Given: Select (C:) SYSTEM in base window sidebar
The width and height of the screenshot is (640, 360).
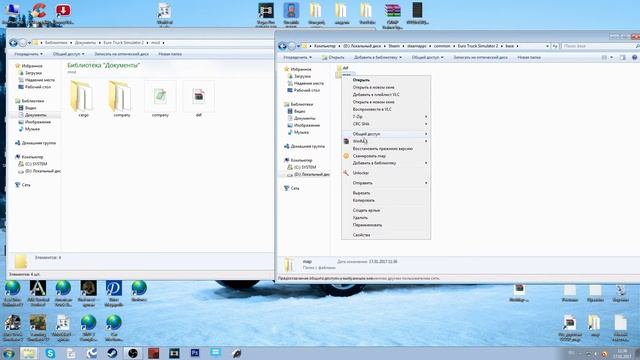Looking at the screenshot, I should (305, 167).
